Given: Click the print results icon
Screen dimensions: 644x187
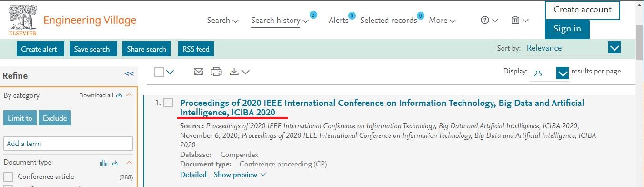Looking at the screenshot, I should click(216, 72).
